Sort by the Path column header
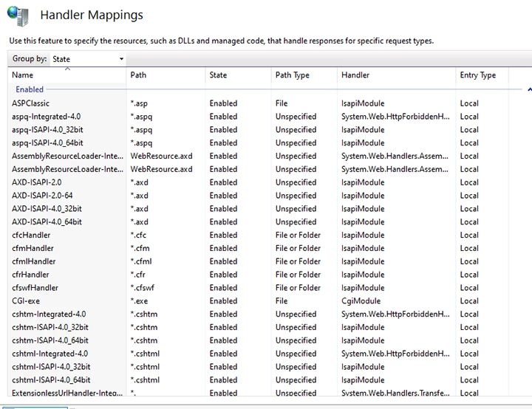This screenshot has width=532, height=409. pyautogui.click(x=138, y=75)
